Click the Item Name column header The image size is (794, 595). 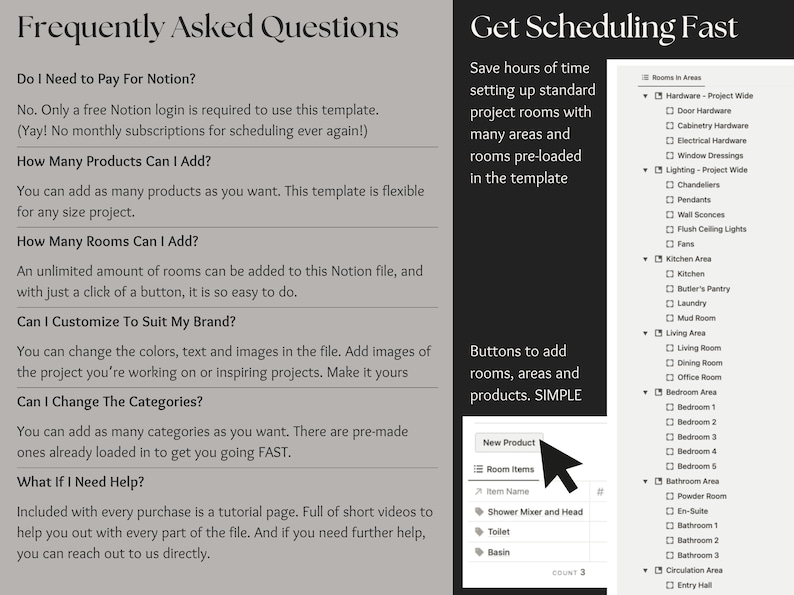click(x=502, y=491)
